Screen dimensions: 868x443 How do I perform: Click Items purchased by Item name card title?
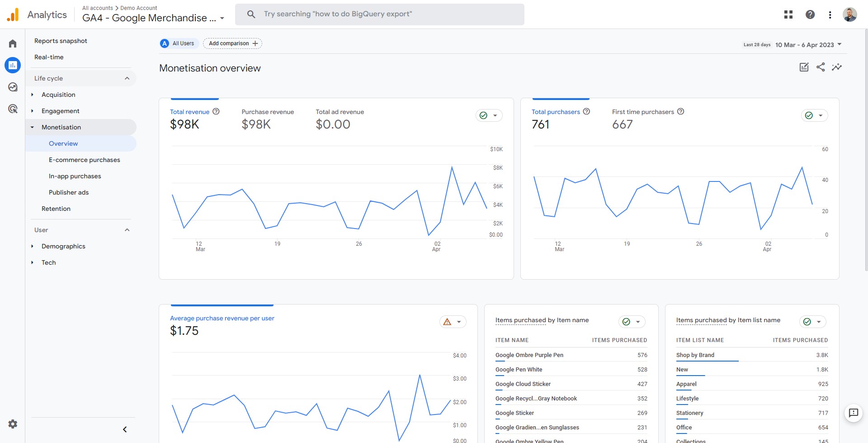542,320
